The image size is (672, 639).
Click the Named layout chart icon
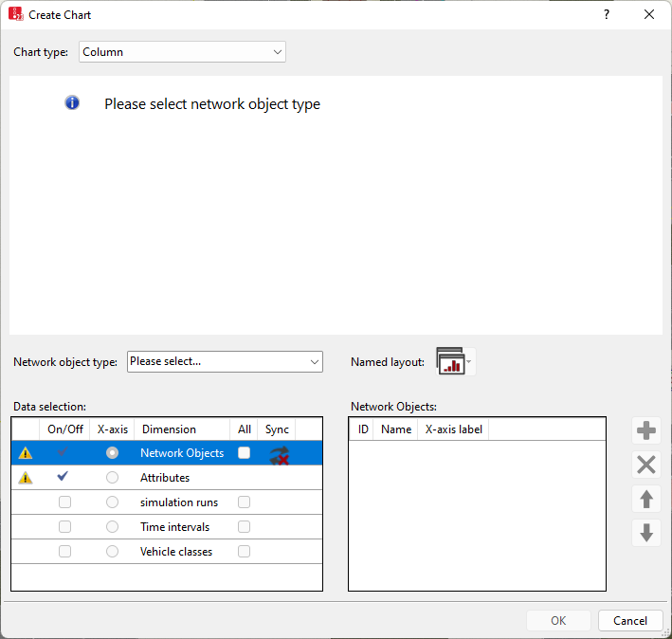[x=449, y=361]
